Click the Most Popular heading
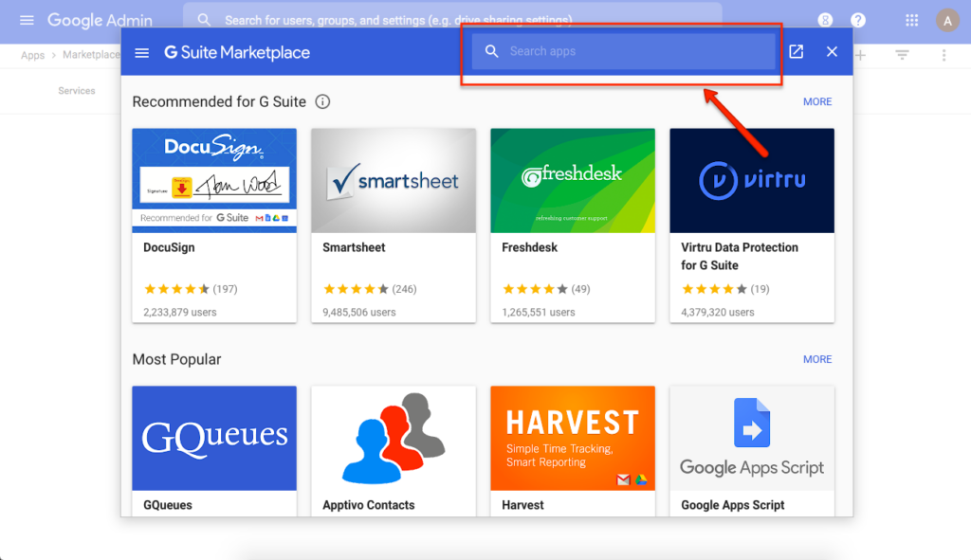This screenshot has height=560, width=971. coord(176,359)
